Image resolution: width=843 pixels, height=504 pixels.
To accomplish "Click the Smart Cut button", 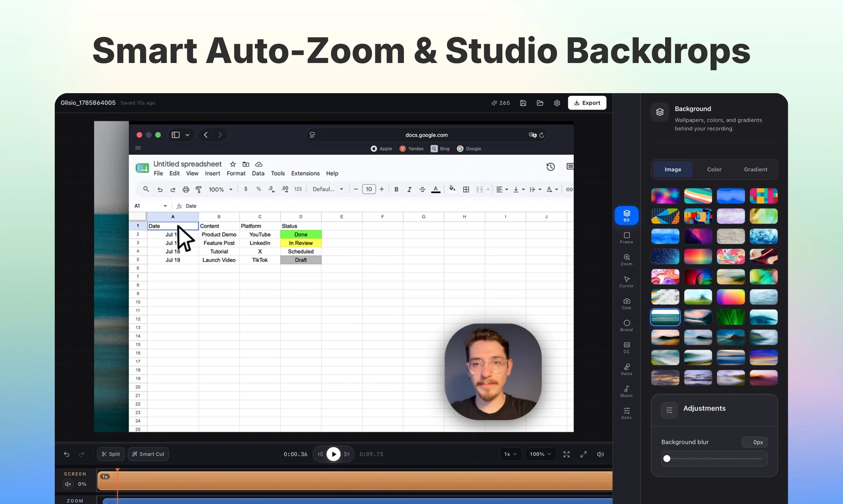I will point(148,454).
